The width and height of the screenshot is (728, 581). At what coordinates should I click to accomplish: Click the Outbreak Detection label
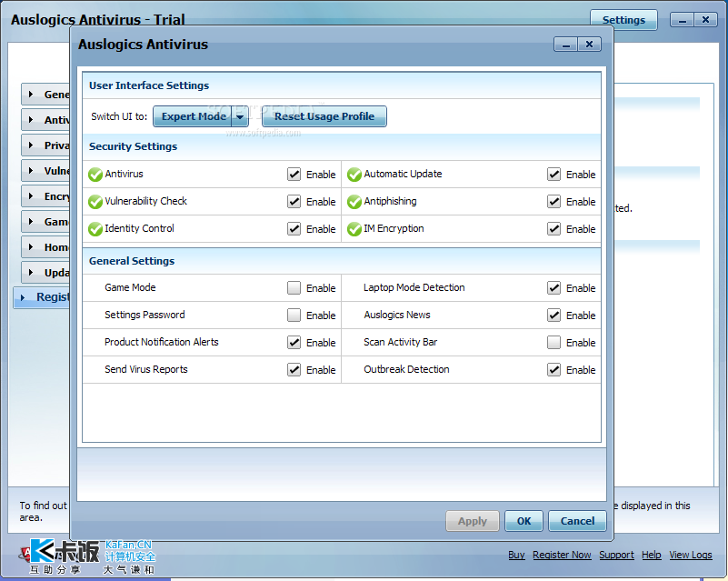coord(406,370)
